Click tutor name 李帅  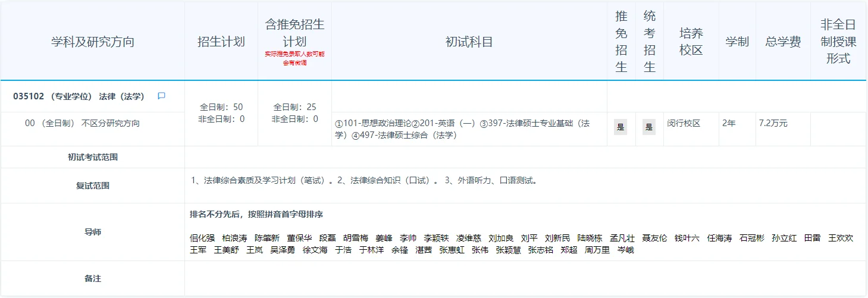pyautogui.click(x=408, y=238)
